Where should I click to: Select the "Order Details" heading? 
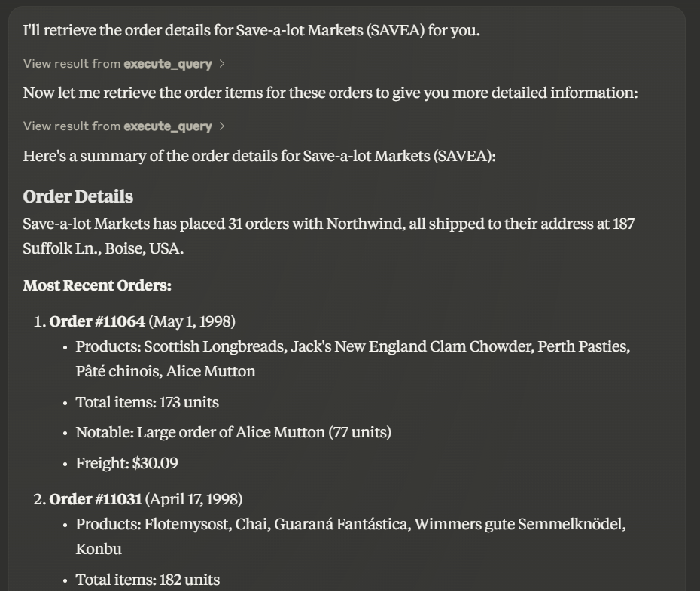tap(78, 196)
